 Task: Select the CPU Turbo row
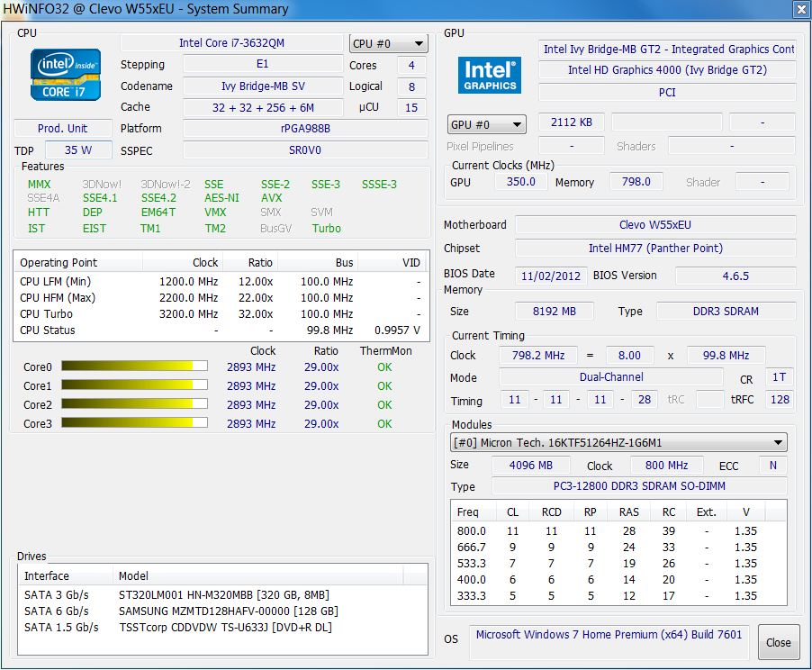[221, 313]
